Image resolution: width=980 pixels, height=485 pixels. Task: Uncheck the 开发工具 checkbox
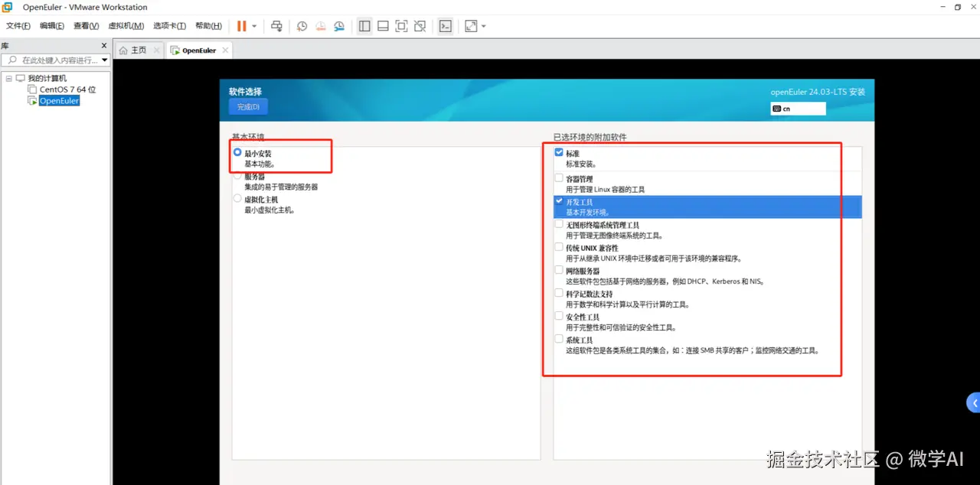(559, 200)
